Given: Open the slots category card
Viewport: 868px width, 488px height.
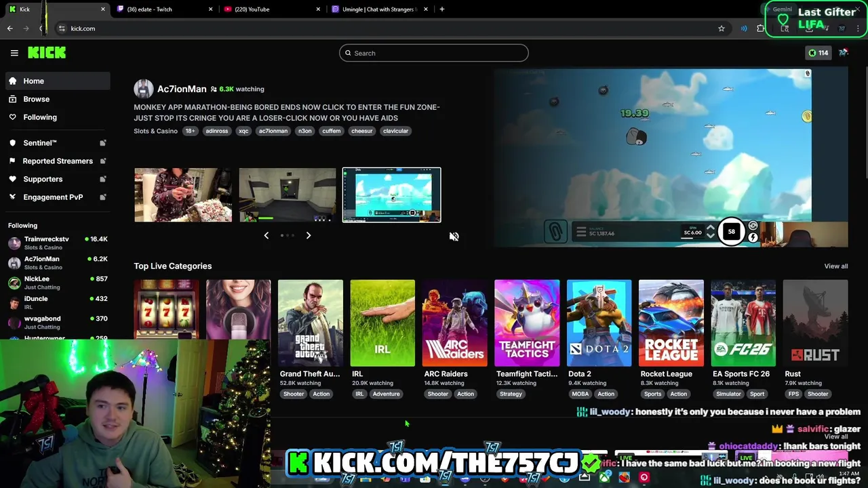Looking at the screenshot, I should point(166,310).
